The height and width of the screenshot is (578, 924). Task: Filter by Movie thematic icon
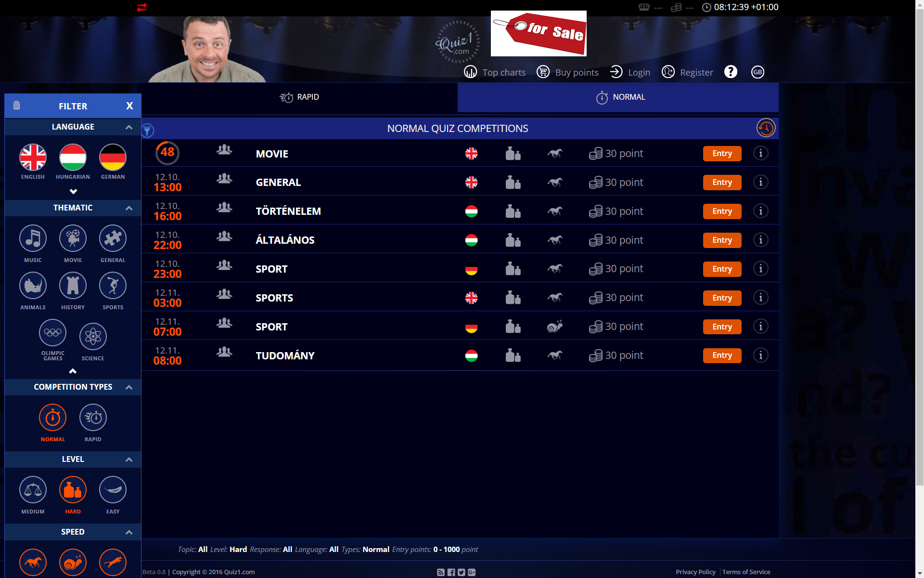[x=73, y=238]
